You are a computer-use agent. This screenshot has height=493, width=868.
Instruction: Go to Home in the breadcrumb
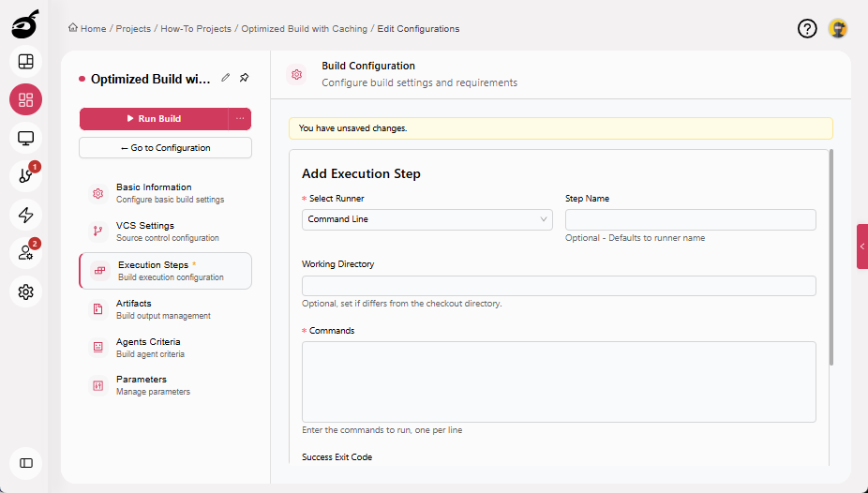[x=93, y=29]
